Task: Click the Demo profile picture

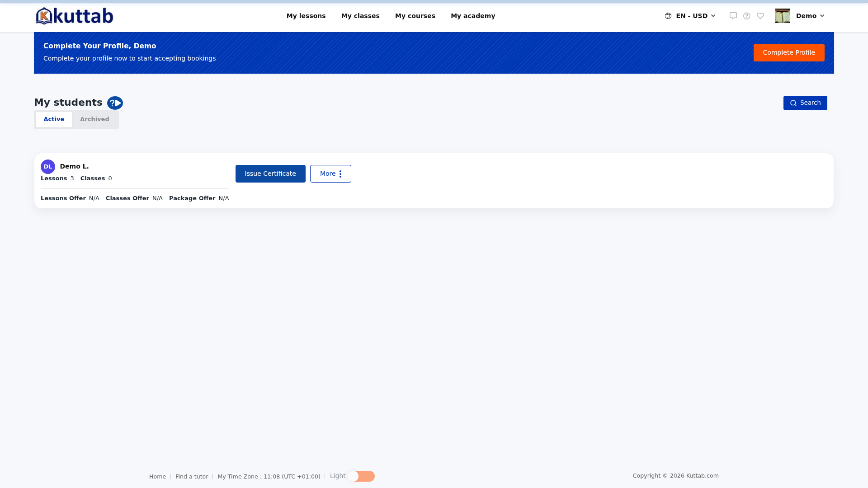Action: click(783, 16)
